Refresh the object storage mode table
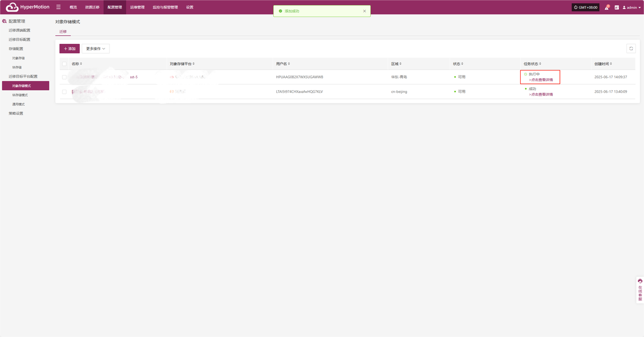 (631, 48)
